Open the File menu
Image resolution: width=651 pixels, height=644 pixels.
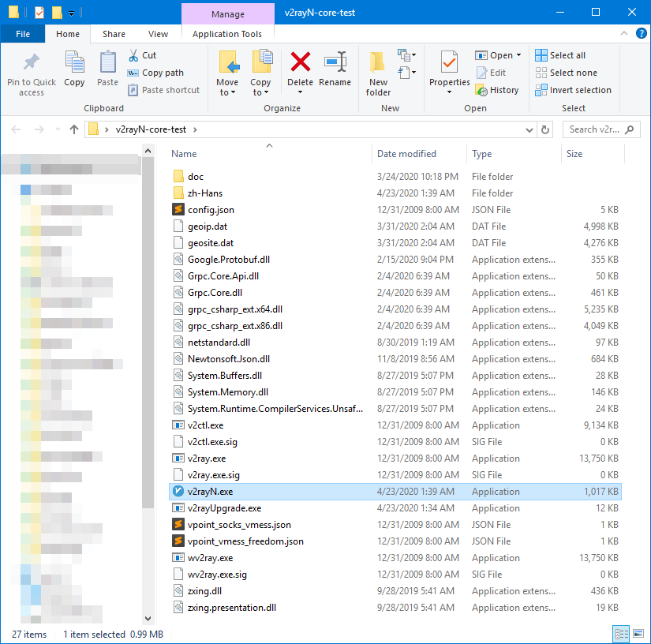(x=23, y=34)
